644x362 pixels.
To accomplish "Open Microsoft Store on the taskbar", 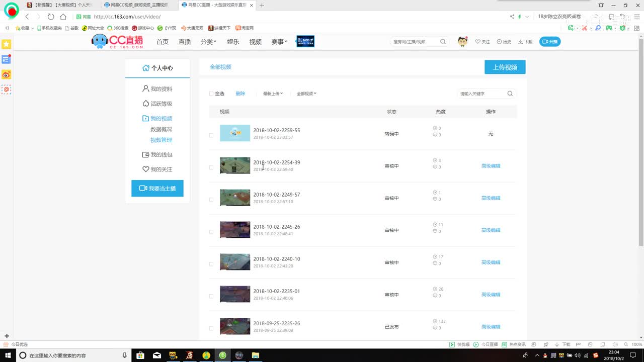I will tap(140, 355).
